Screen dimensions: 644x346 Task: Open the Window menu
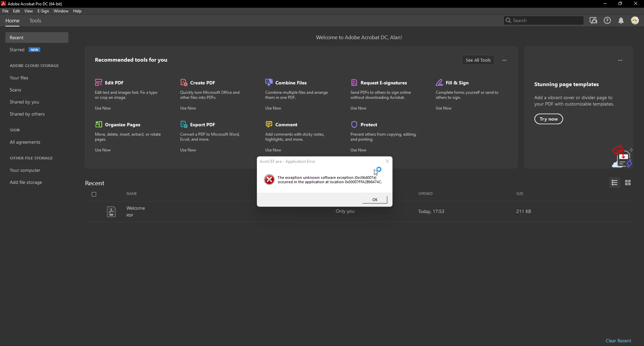[61, 11]
